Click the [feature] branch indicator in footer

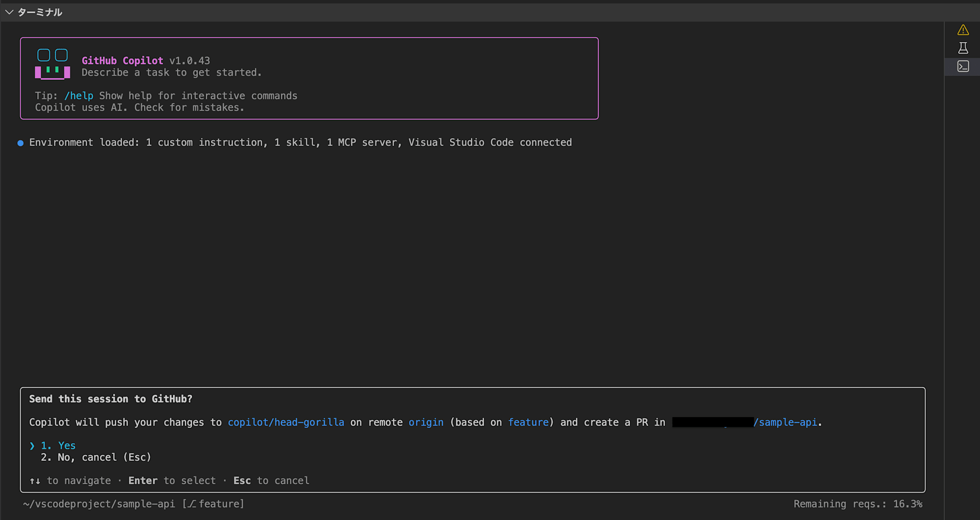point(213,504)
